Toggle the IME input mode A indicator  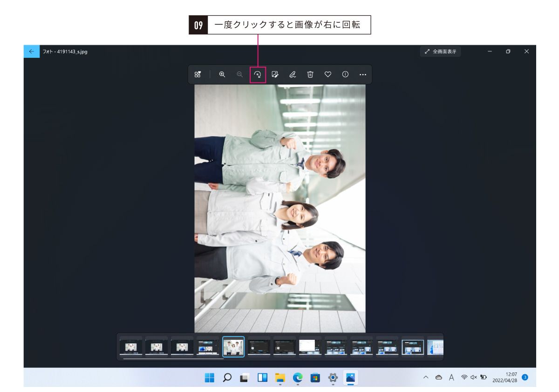tap(451, 378)
